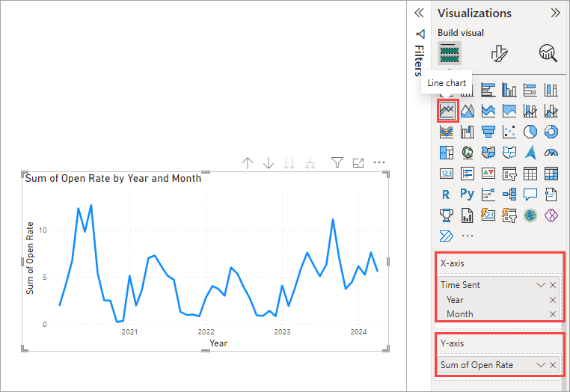This screenshot has width=570, height=392.
Task: Choose the new Slicer lightning icon
Action: tap(509, 215)
